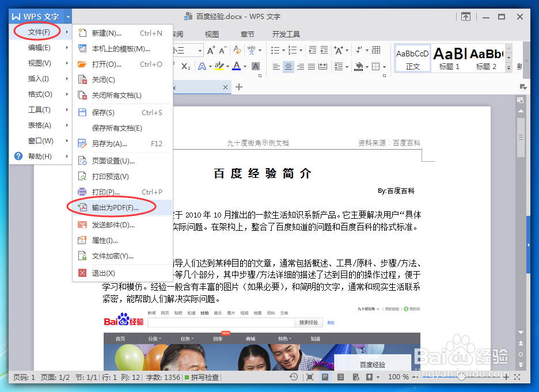The image size is (539, 392).
Task: Toggle align left
Action: [276, 66]
